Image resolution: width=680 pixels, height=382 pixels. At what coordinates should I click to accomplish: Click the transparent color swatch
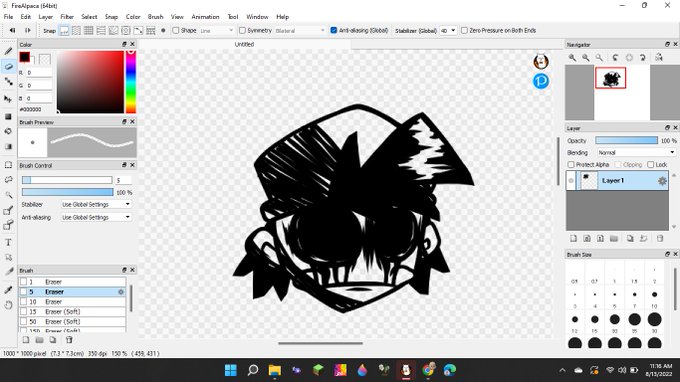tap(45, 59)
